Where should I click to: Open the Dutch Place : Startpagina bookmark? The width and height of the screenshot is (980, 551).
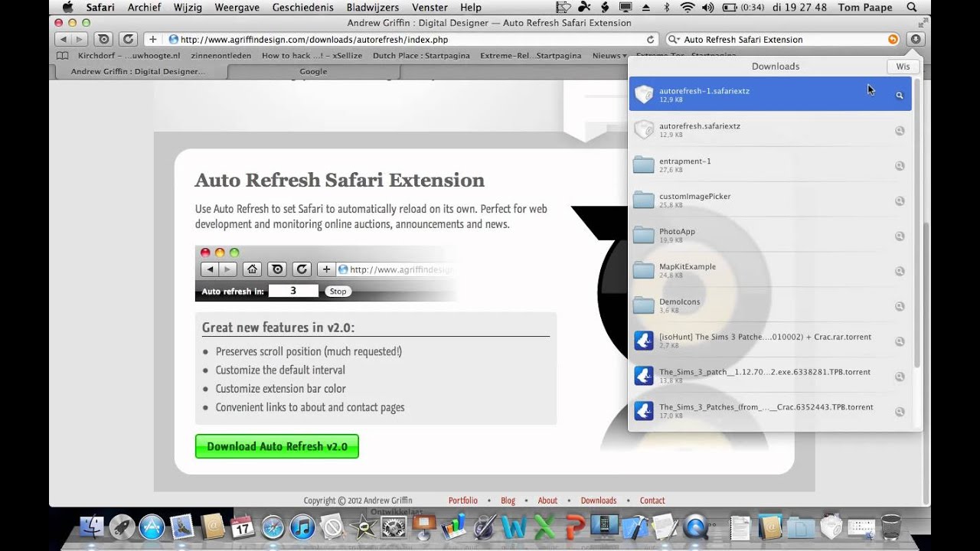pos(420,56)
